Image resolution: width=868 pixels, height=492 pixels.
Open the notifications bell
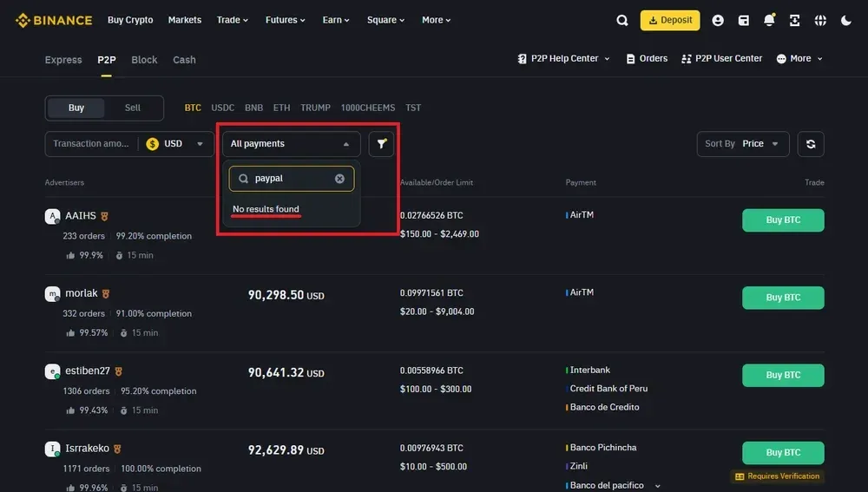769,20
